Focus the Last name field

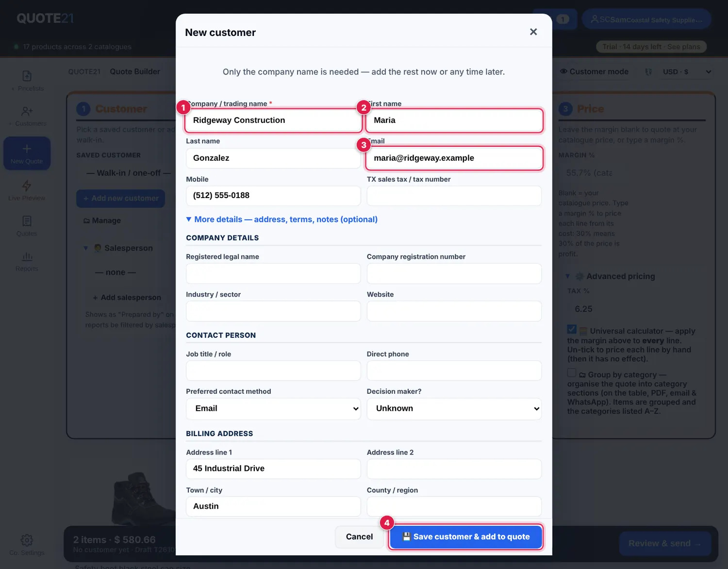pos(273,158)
